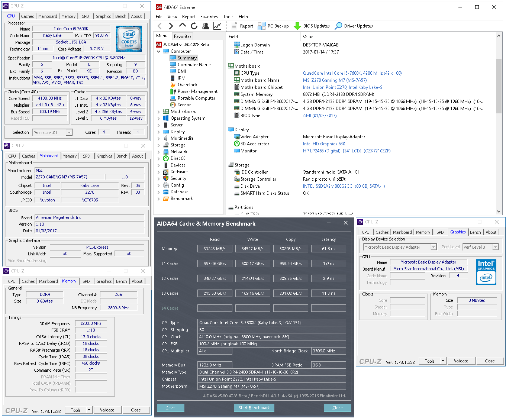Click the Report toolbar button
This screenshot has width=506, height=420.
click(x=242, y=26)
